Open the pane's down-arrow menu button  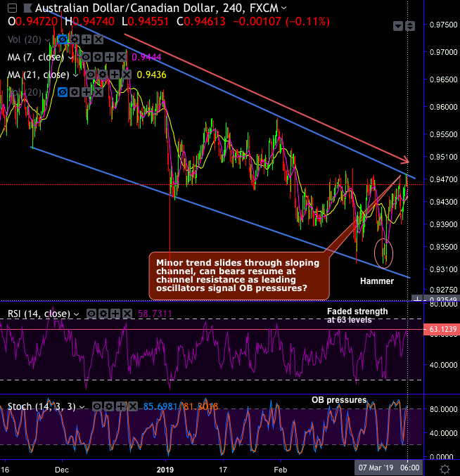pos(398,26)
